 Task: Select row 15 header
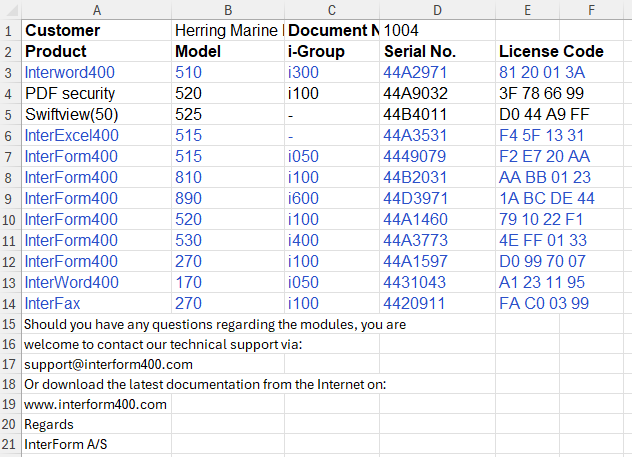click(9, 324)
